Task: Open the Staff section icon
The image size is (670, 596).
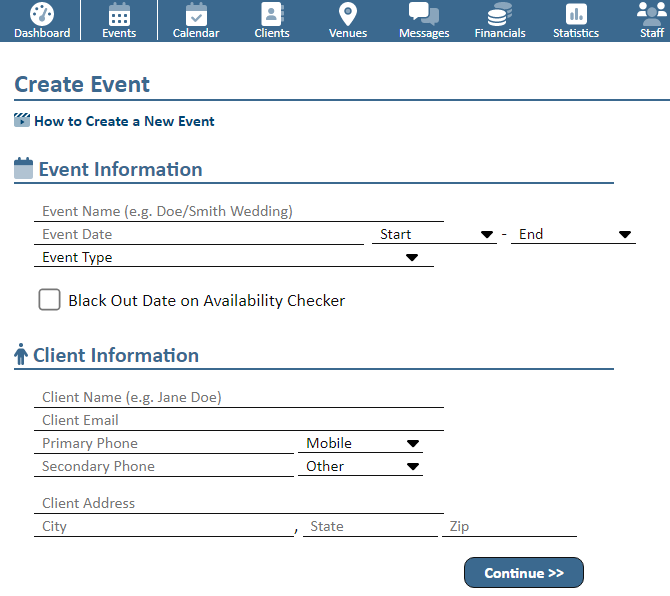Action: click(651, 14)
